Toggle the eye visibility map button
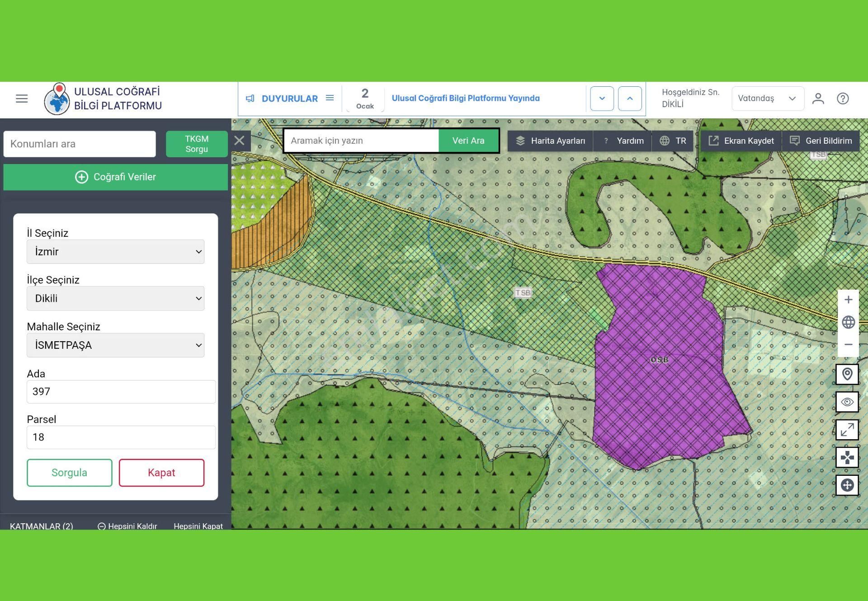 click(x=847, y=402)
